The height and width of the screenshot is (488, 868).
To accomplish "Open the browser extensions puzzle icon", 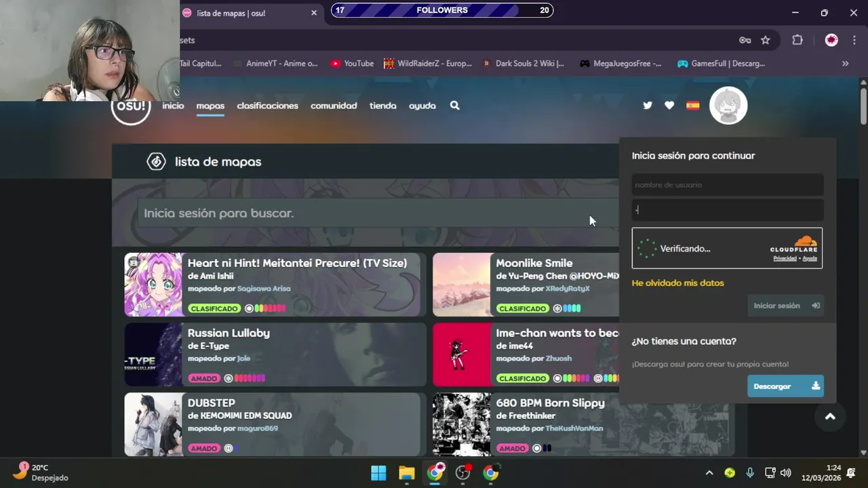I will (797, 40).
